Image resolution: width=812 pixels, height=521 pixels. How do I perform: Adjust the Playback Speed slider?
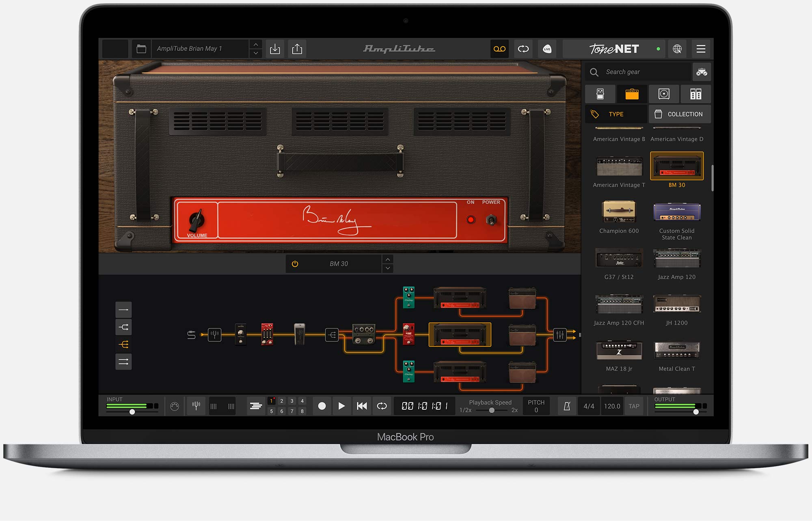coord(491,410)
